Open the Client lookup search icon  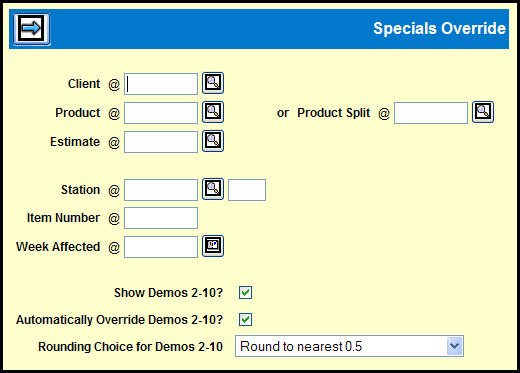click(x=213, y=83)
